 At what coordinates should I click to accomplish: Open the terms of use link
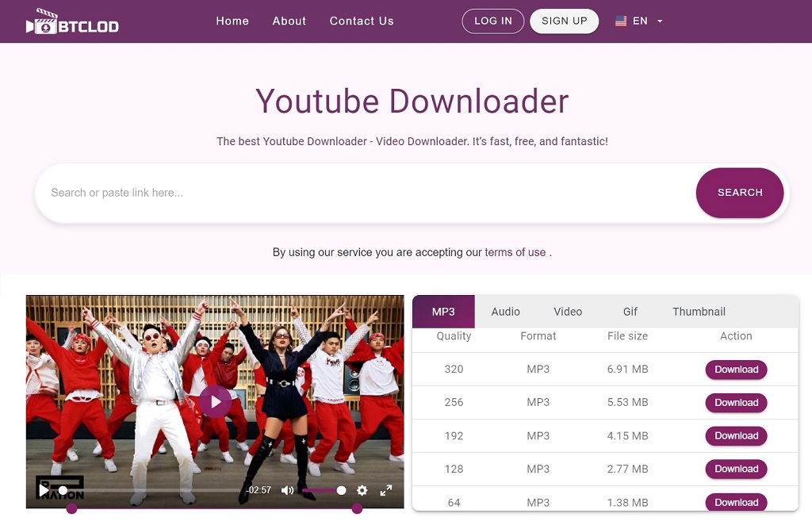coord(515,253)
